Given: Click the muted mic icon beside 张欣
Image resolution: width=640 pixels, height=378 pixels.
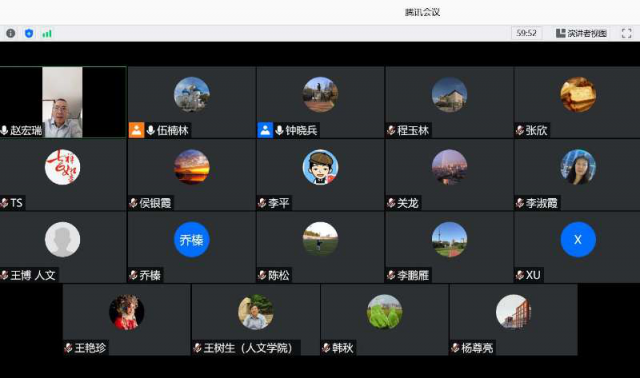Looking at the screenshot, I should (x=520, y=130).
